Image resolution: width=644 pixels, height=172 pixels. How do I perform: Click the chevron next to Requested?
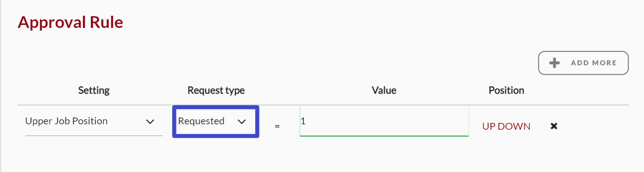[242, 122]
